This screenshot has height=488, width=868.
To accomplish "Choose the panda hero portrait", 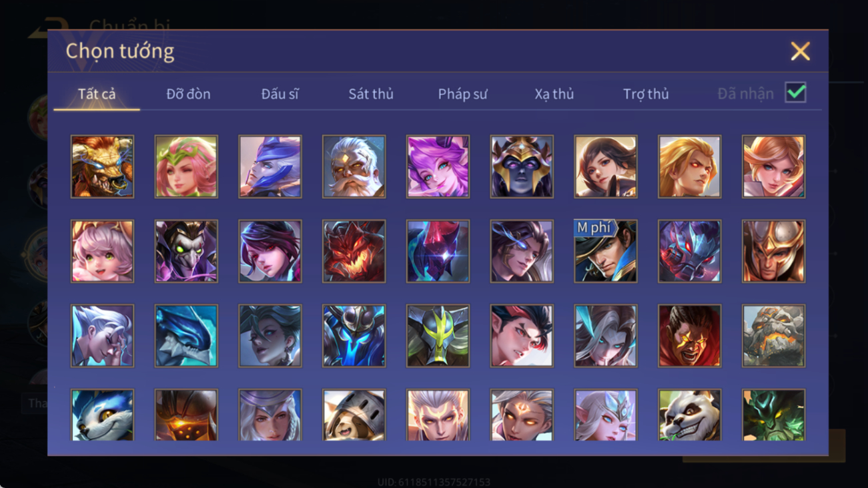I will [690, 415].
